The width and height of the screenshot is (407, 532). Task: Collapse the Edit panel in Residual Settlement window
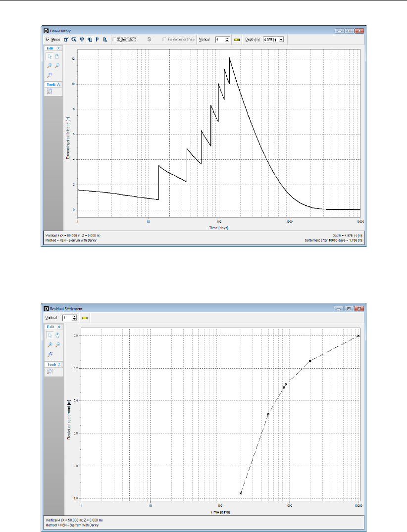tap(59, 327)
